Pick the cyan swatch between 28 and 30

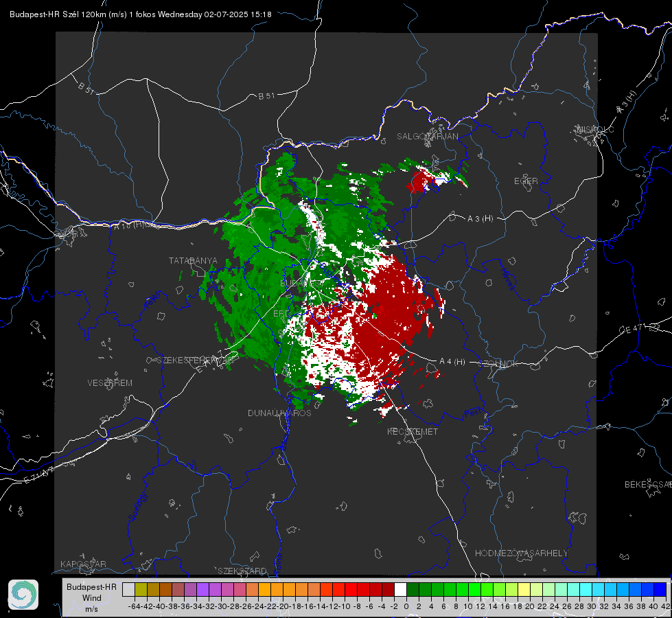coord(586,589)
